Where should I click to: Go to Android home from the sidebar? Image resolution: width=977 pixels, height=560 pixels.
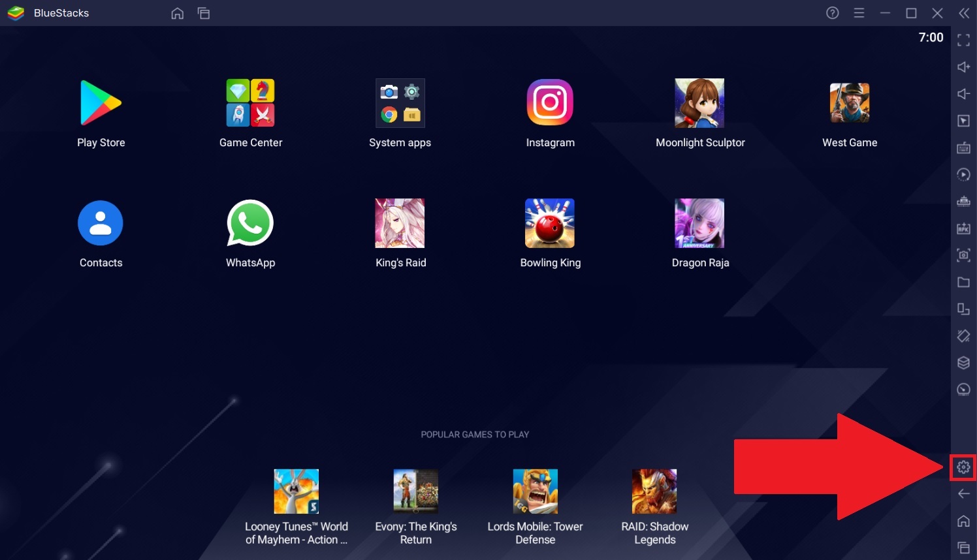pos(963,521)
